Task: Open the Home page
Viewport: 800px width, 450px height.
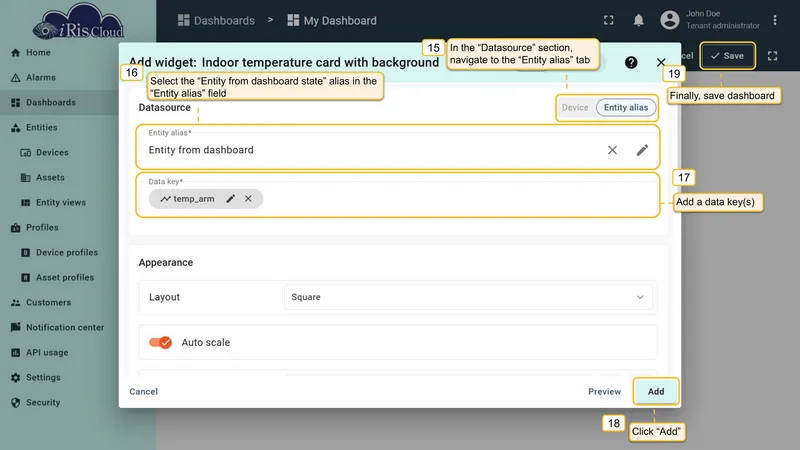Action: pos(38,53)
